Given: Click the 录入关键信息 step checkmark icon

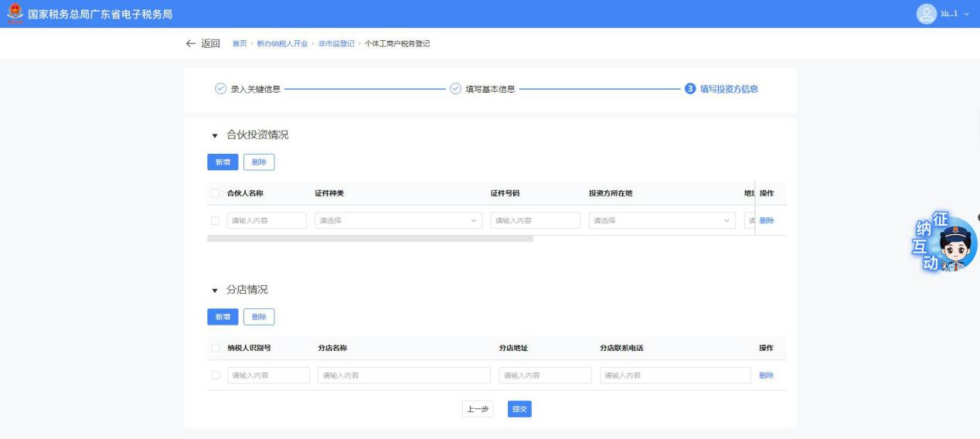Looking at the screenshot, I should [220, 89].
